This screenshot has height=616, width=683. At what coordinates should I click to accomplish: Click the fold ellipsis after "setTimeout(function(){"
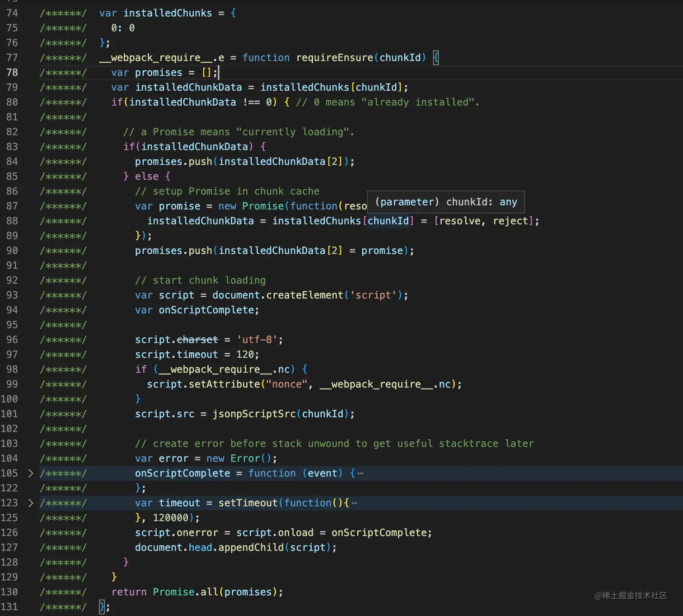(354, 504)
